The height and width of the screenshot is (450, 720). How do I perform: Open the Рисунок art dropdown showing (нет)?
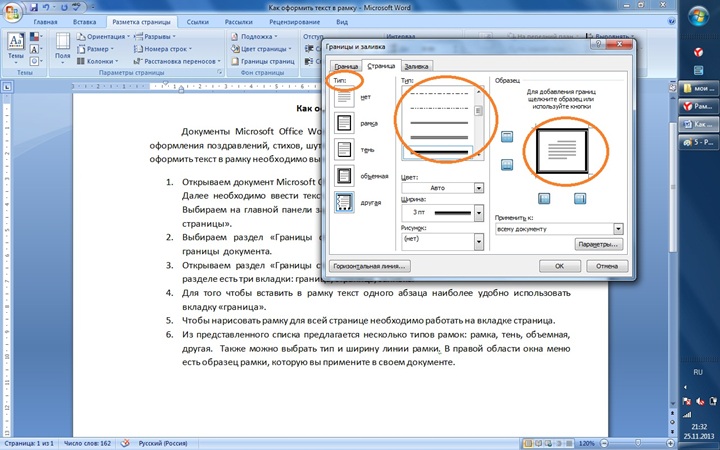443,241
